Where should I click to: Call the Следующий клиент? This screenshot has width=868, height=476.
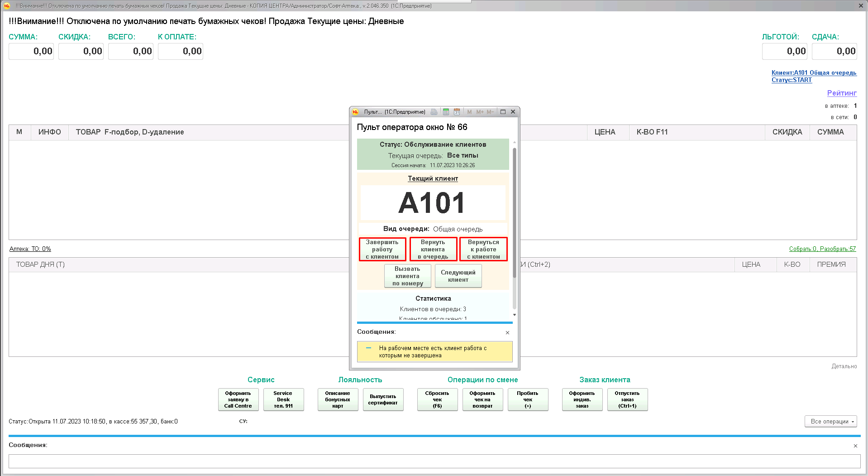point(458,276)
